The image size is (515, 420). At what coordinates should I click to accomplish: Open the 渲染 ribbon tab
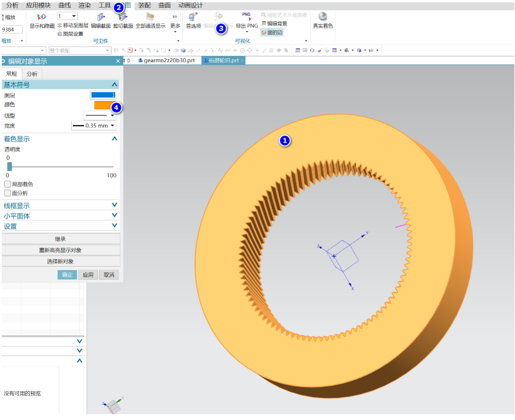(x=85, y=5)
